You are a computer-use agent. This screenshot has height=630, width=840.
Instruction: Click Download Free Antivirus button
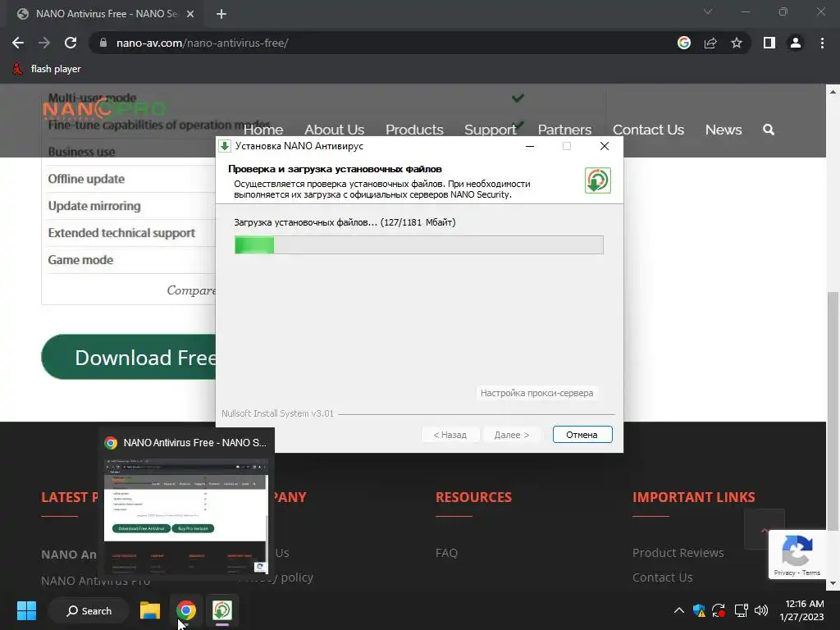coord(129,357)
